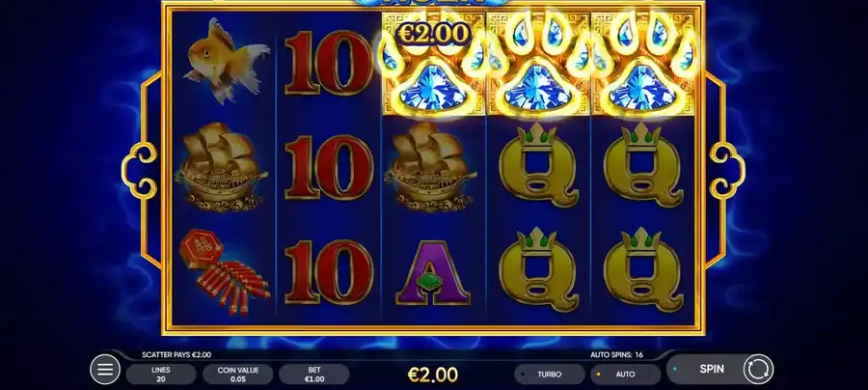The image size is (868, 390).
Task: Click the bottom Q symbol in the last reel
Action: [642, 269]
